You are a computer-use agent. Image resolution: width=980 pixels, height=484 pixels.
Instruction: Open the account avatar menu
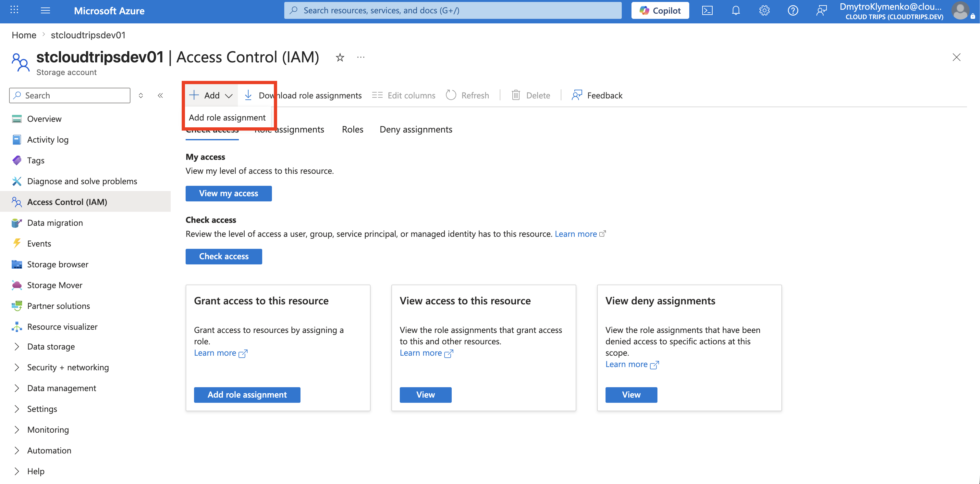tap(961, 11)
